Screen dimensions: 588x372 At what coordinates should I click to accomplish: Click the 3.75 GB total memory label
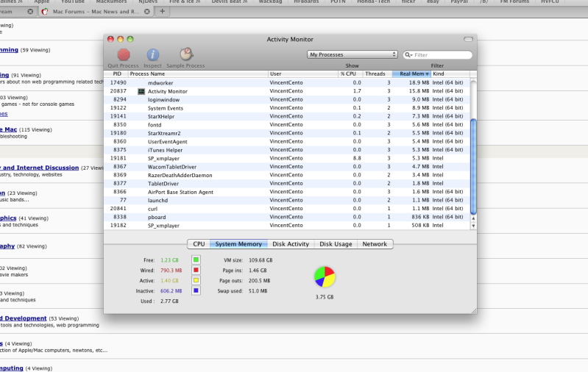[325, 297]
